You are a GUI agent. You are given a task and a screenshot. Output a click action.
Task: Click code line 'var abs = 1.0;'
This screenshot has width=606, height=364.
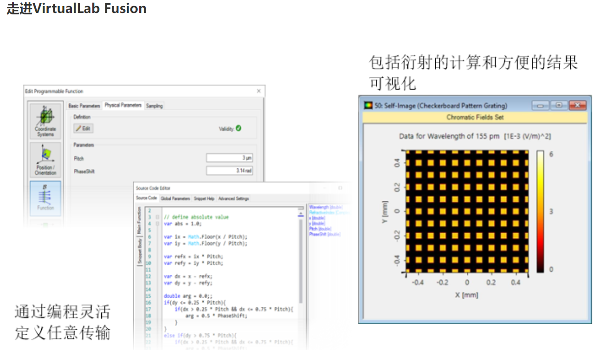pos(183,224)
